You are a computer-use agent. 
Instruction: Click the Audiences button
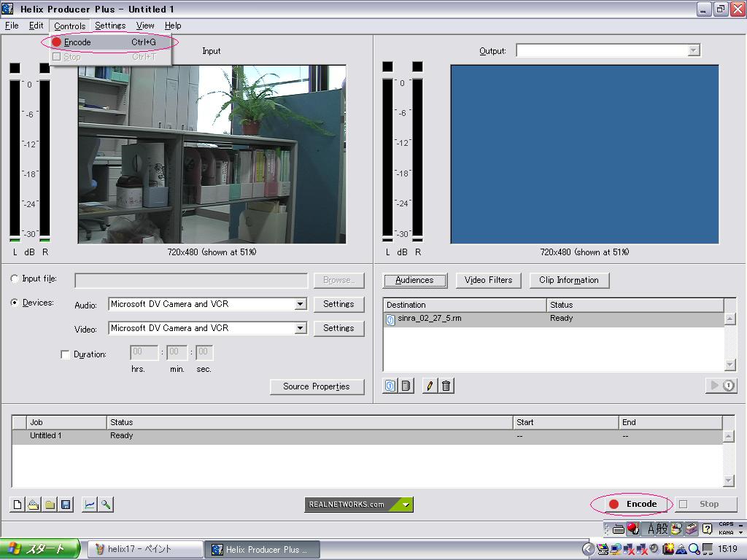414,281
